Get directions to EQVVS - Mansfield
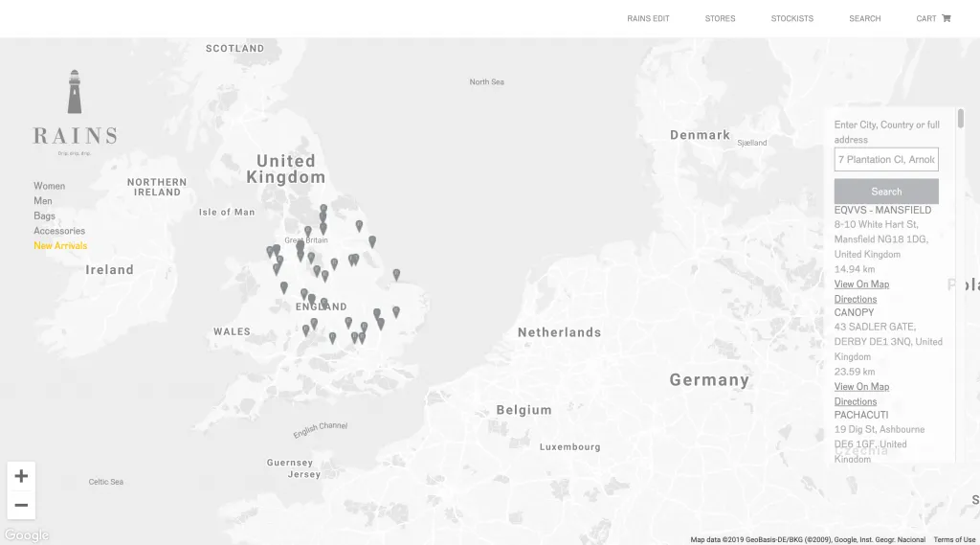 [x=855, y=299]
